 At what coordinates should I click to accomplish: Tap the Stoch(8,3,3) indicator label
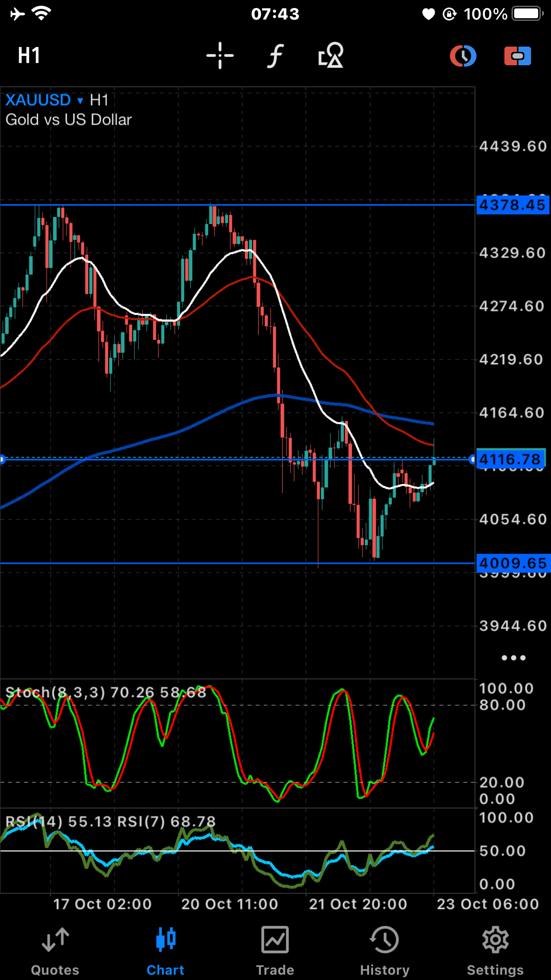pyautogui.click(x=55, y=692)
